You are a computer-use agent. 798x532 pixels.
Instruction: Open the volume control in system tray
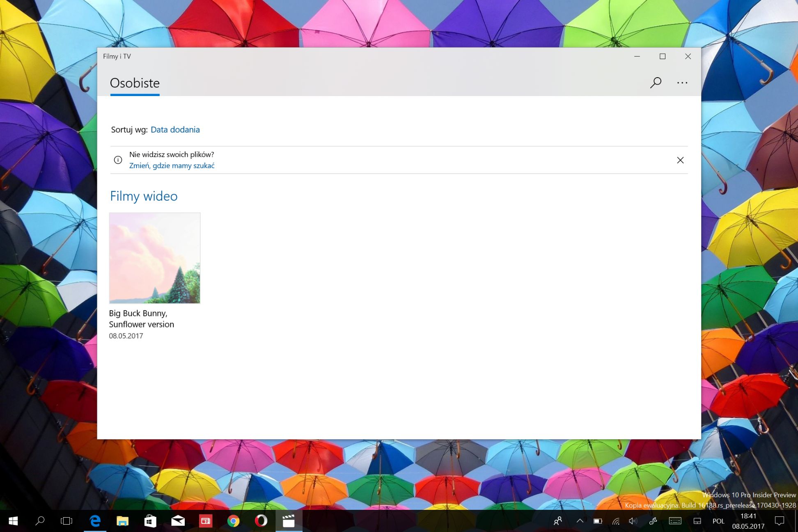pyautogui.click(x=633, y=521)
